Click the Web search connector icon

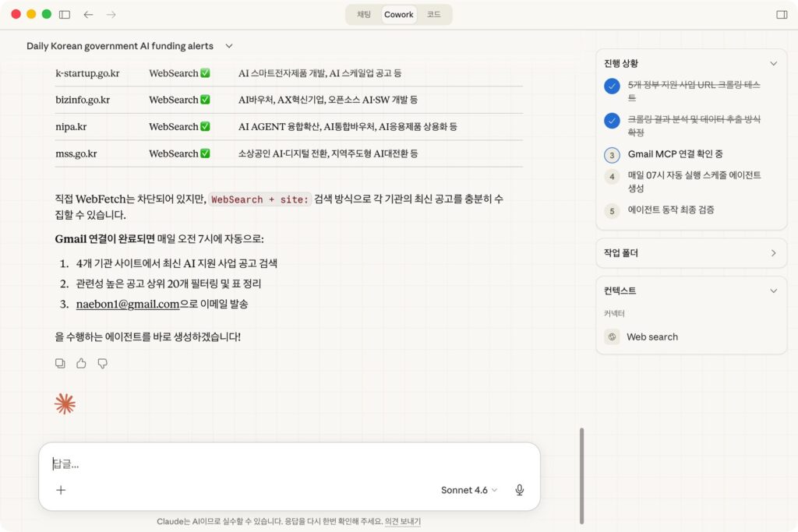(x=613, y=336)
